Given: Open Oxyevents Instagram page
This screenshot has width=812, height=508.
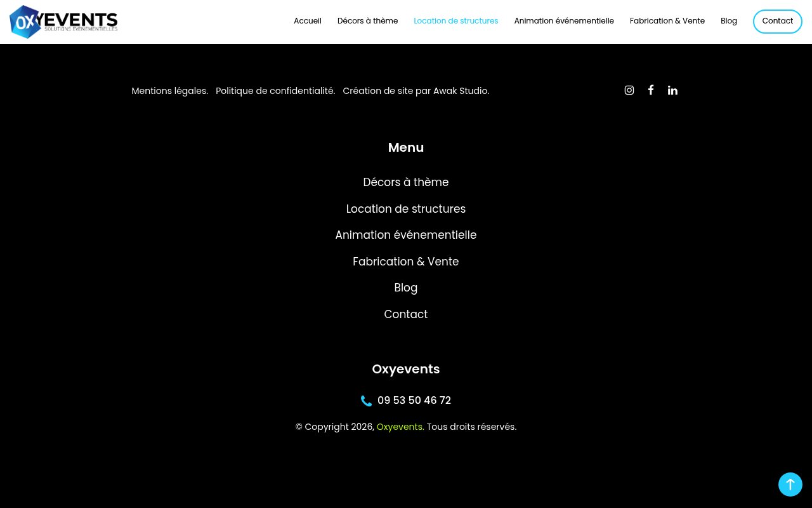Looking at the screenshot, I should [629, 90].
